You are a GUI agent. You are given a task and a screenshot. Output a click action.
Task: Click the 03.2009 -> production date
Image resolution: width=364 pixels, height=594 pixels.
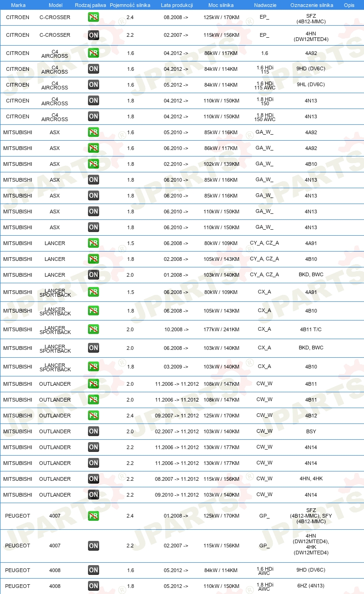176,367
